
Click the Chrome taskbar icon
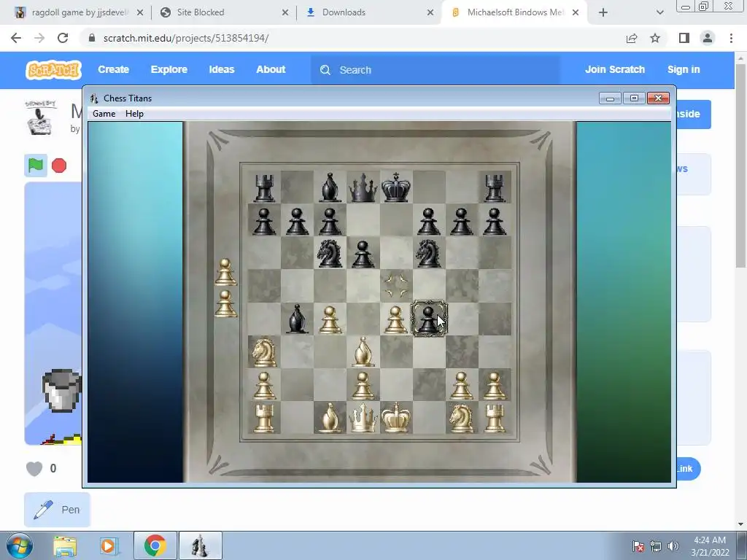tap(155, 545)
